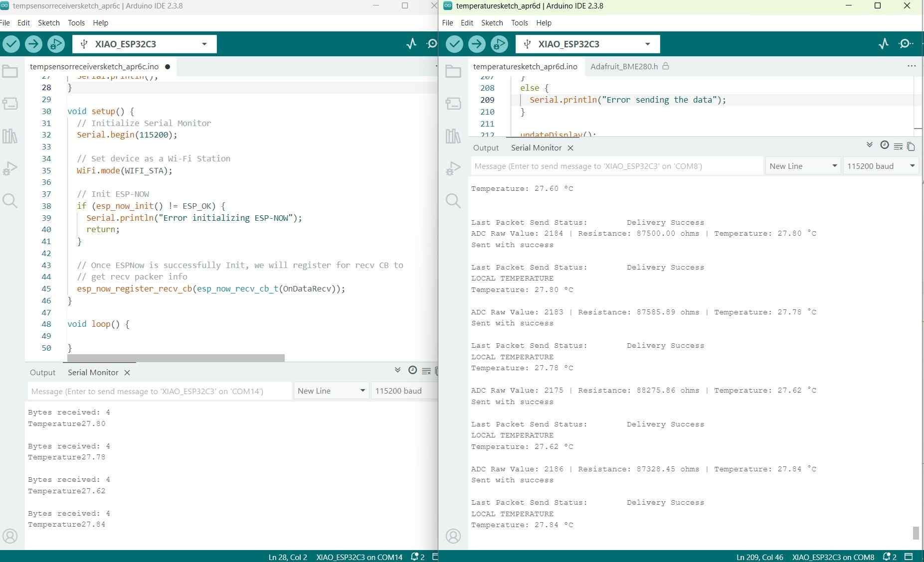Click 'XIAO_ESP32C3 on COM14' in status bar
The width and height of the screenshot is (924, 562).
coord(359,557)
